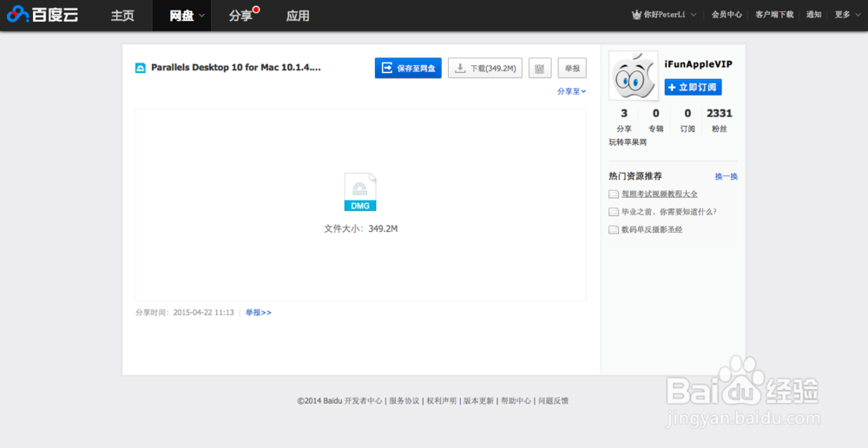Click the icon beside 毕业之前
The width and height of the screenshot is (868, 448).
click(614, 212)
